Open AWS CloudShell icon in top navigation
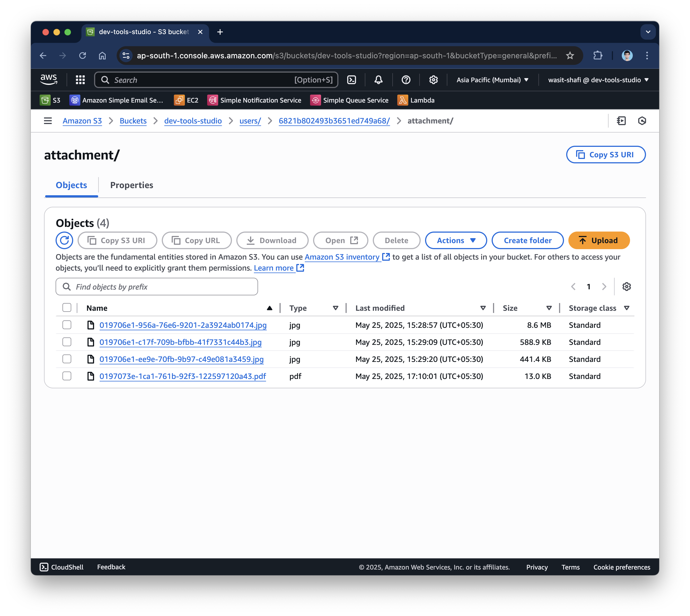The width and height of the screenshot is (690, 616). 351,80
